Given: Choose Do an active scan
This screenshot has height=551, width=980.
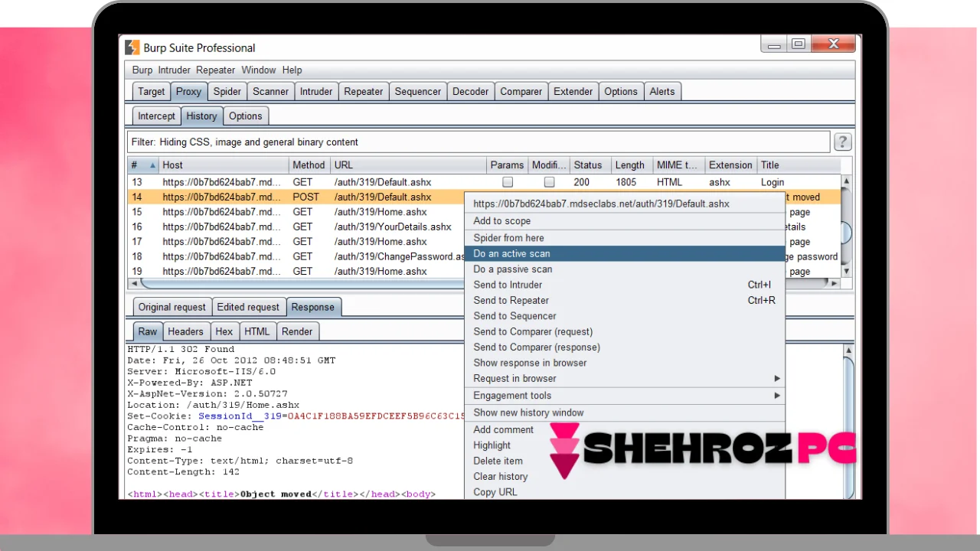Looking at the screenshot, I should pyautogui.click(x=625, y=253).
